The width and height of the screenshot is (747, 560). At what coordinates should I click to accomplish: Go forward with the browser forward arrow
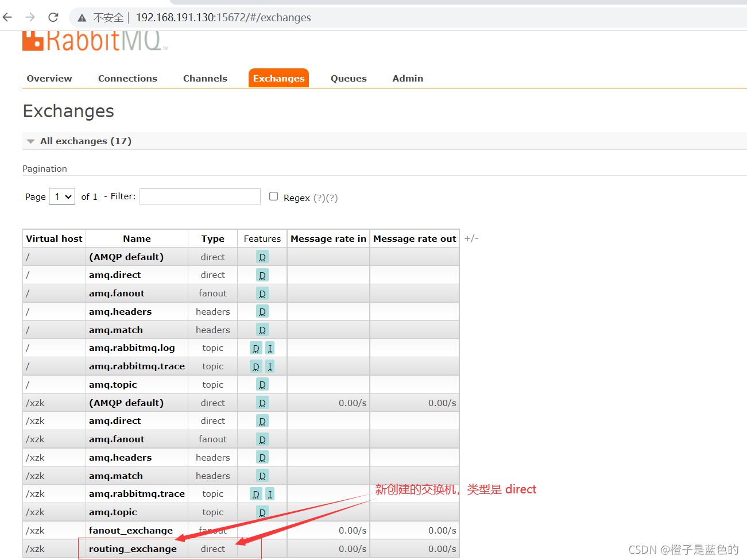click(x=30, y=17)
